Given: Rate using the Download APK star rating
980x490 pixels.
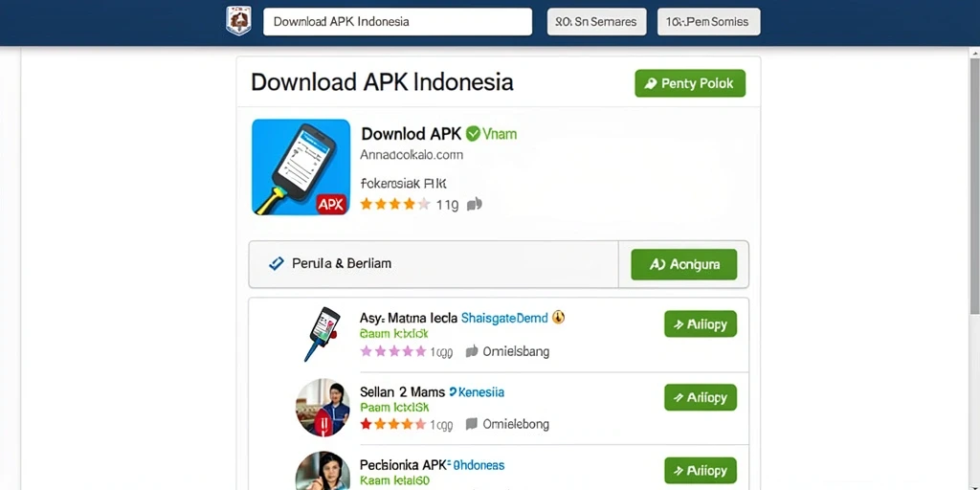Looking at the screenshot, I should [x=395, y=204].
